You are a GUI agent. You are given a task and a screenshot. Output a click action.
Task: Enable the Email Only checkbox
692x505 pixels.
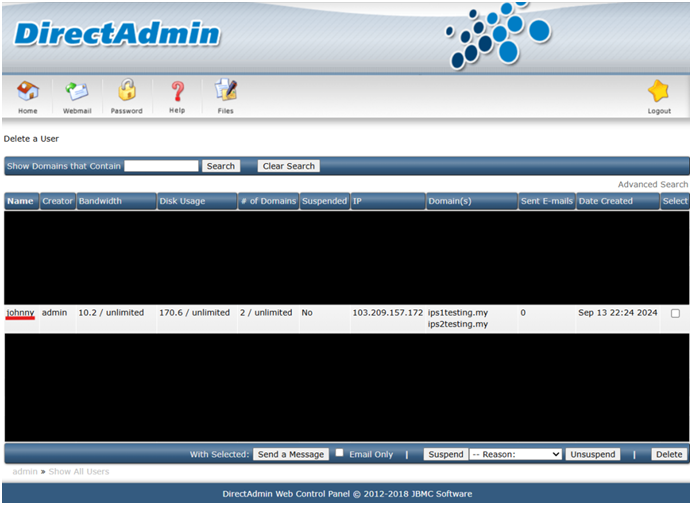point(340,453)
